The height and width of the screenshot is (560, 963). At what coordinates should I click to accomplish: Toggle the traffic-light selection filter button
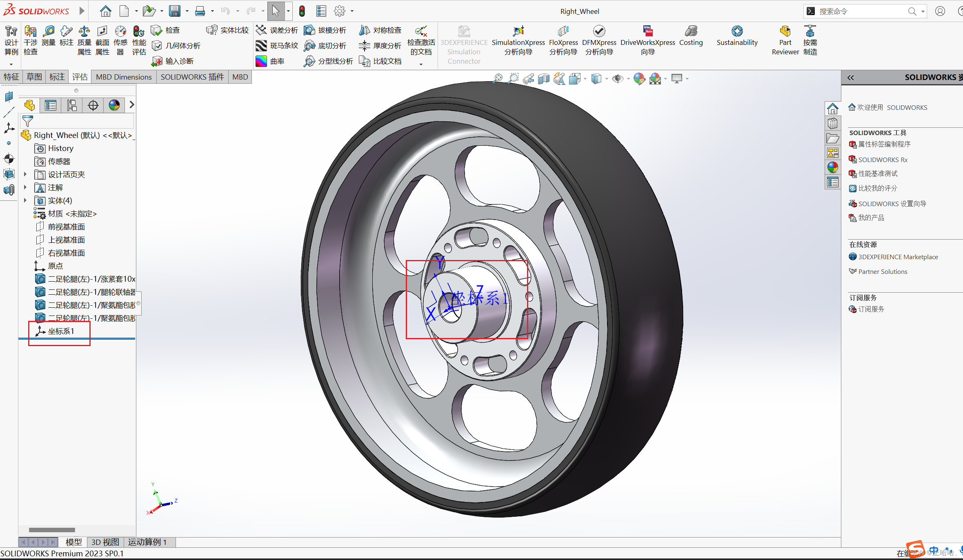[x=302, y=11]
